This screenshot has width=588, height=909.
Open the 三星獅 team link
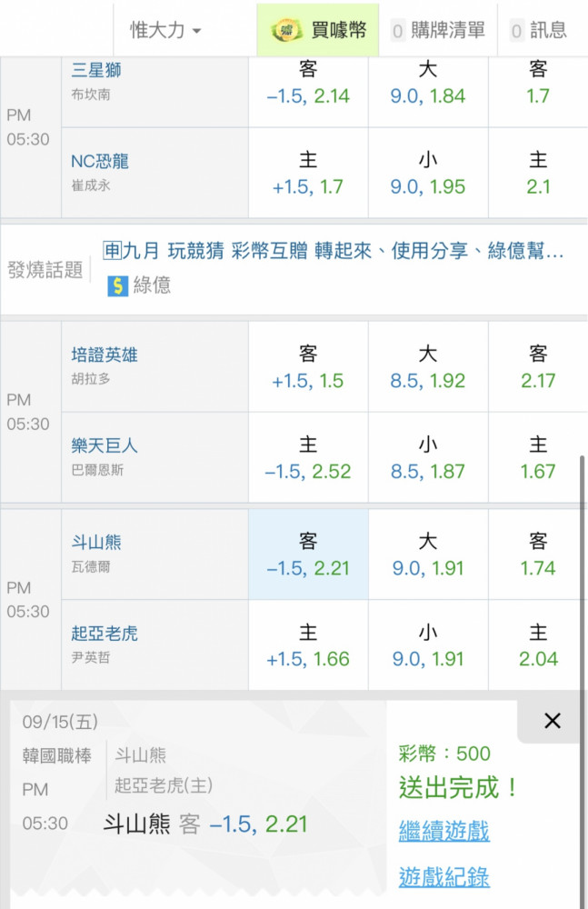[x=96, y=70]
